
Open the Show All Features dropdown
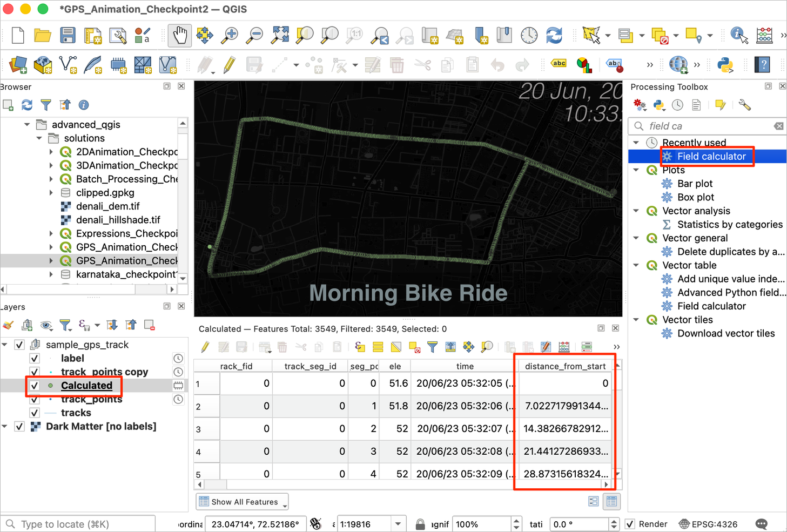click(242, 502)
